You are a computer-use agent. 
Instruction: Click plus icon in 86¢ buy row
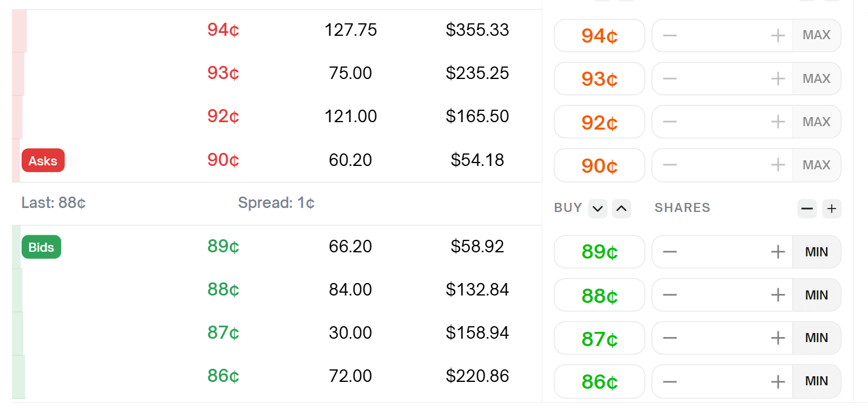[778, 381]
